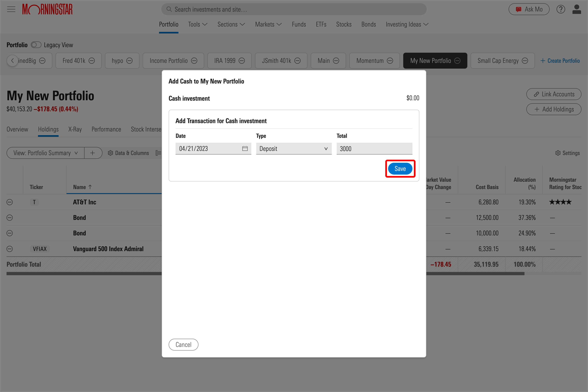Viewport: 588px width, 392px height.
Task: Sort by the Cost Basis column
Action: pyautogui.click(x=487, y=187)
